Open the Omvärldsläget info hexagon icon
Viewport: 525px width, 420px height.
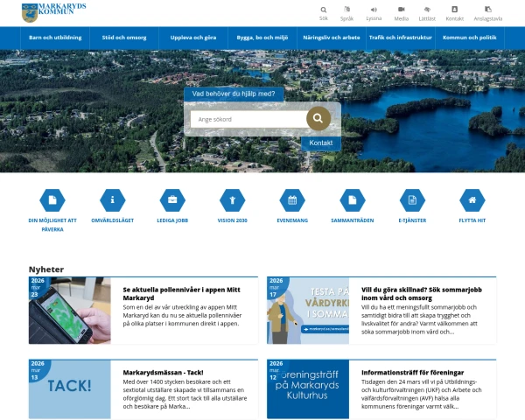[113, 200]
